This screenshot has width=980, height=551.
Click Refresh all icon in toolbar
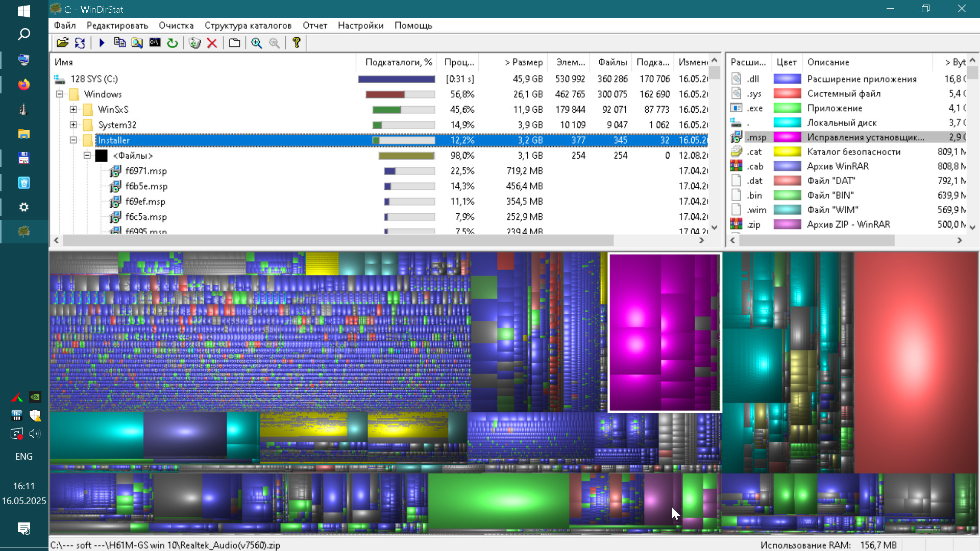tap(80, 43)
